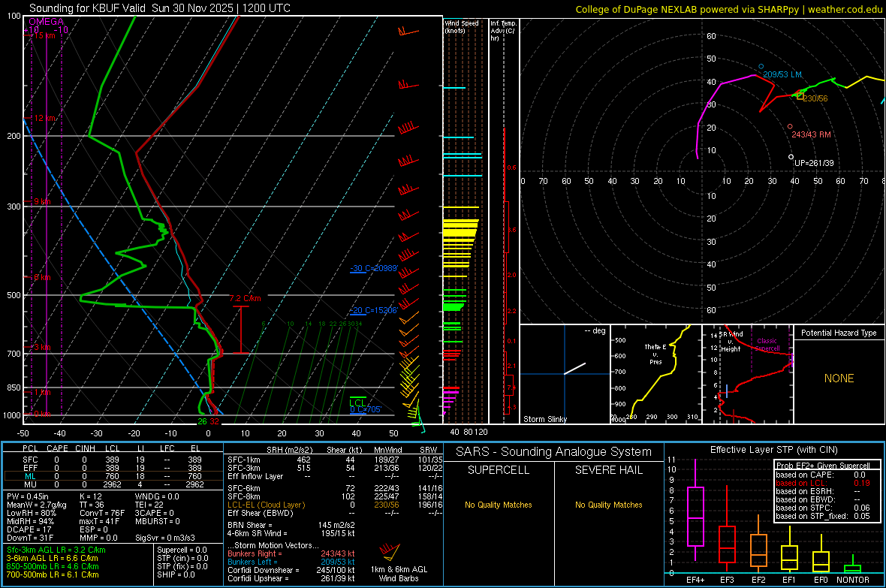Image resolution: width=886 pixels, height=588 pixels.
Task: Click 'No Quality Matches' under SUPERCELL
Action: (499, 505)
